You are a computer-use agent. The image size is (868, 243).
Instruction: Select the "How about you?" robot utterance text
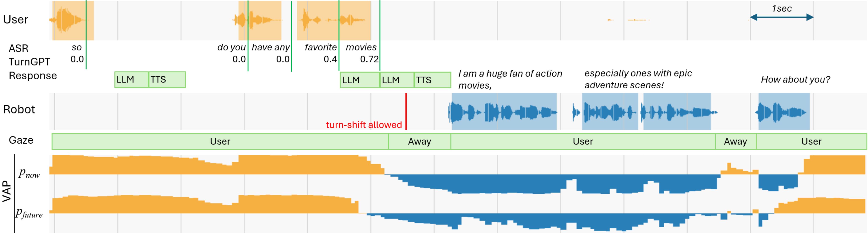(795, 80)
